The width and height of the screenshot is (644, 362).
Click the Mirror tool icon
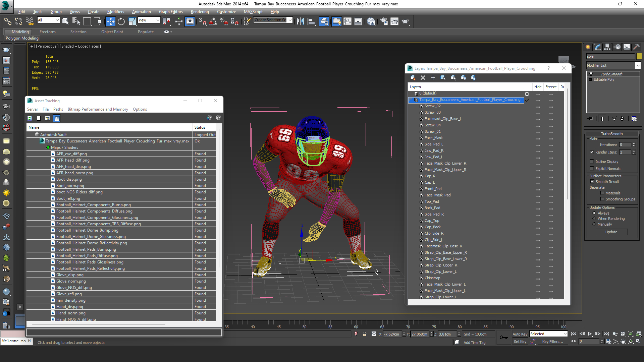[300, 21]
